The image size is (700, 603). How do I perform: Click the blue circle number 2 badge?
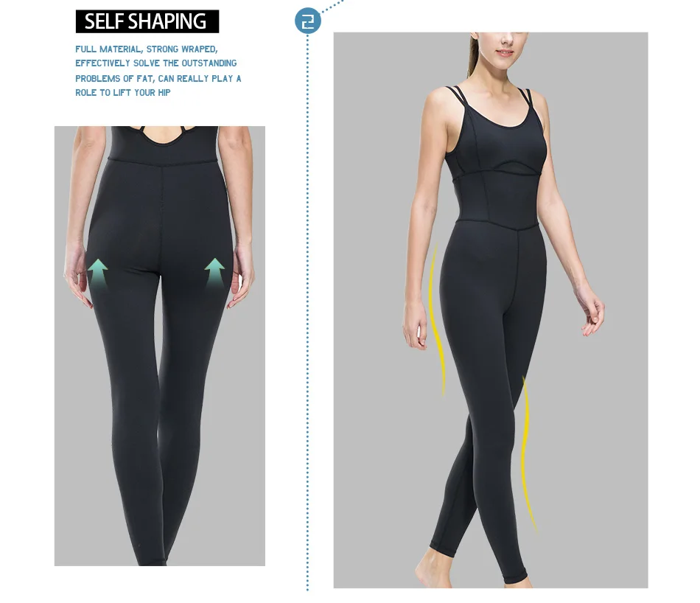click(307, 21)
